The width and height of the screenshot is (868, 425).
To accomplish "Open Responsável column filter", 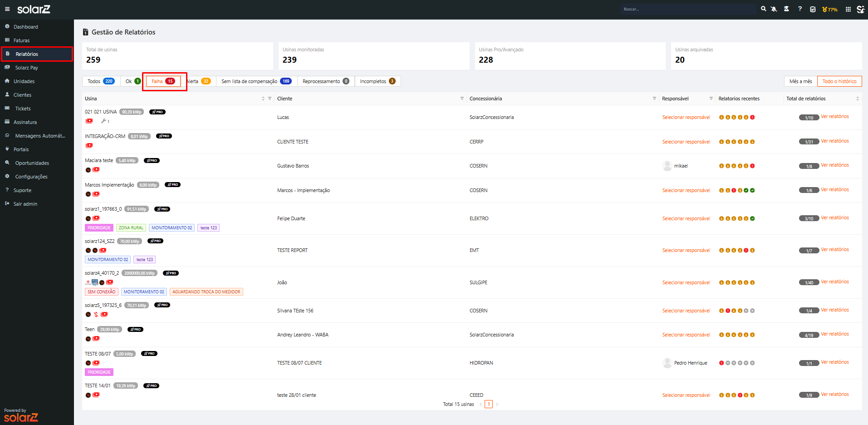I will [x=711, y=99].
